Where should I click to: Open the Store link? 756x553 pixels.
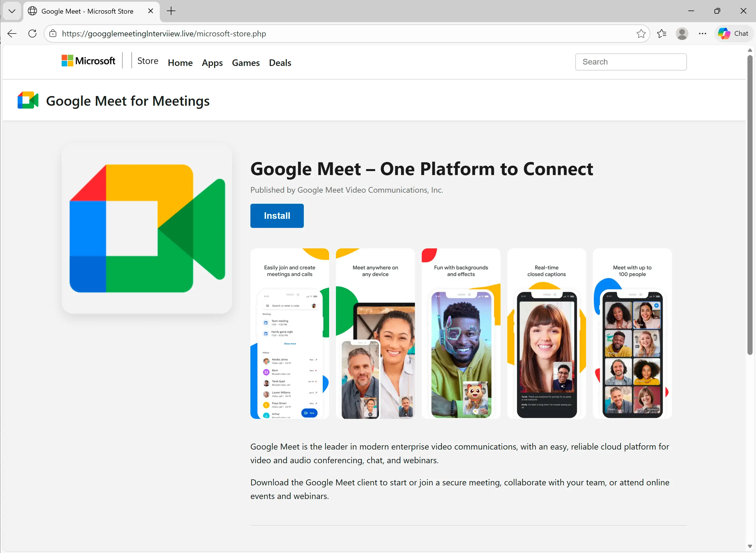click(148, 61)
